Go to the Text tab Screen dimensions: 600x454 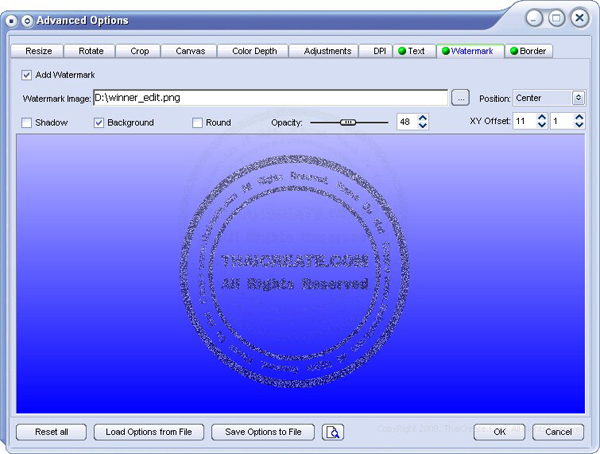[414, 51]
